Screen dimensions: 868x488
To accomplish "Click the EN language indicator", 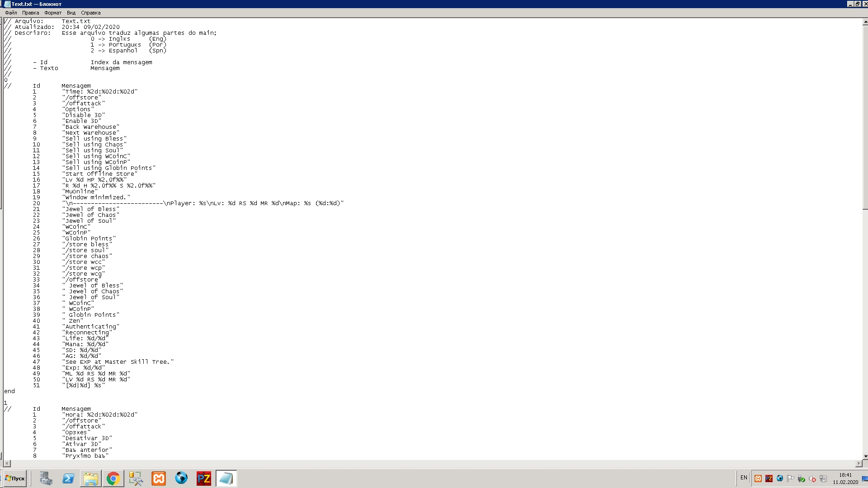I will click(744, 478).
